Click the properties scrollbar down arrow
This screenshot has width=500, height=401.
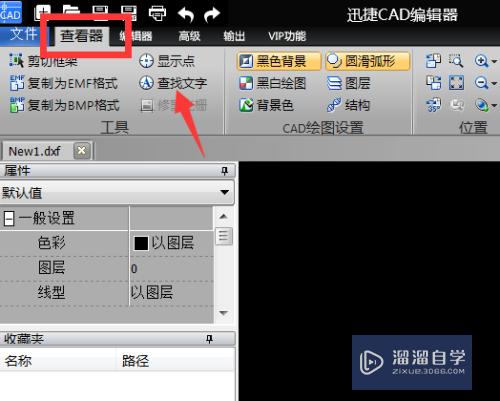click(224, 313)
